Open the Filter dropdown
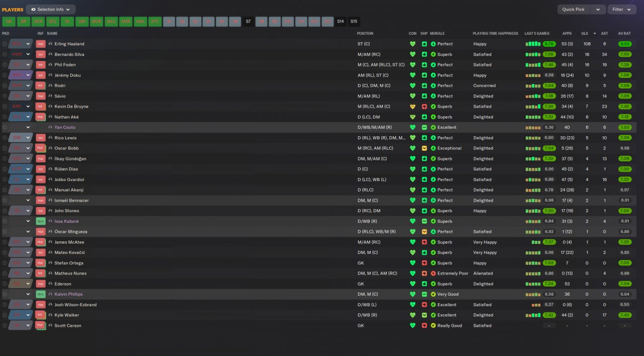 [x=622, y=10]
